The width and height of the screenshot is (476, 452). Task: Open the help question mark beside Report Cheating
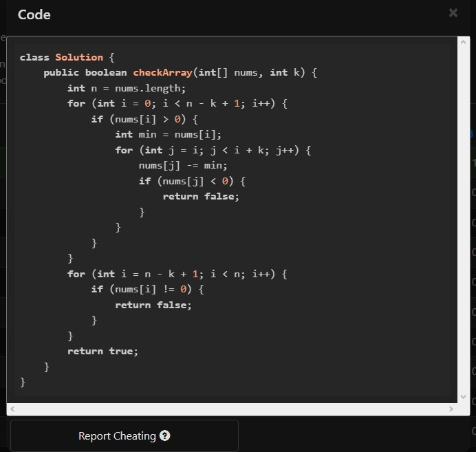click(164, 435)
